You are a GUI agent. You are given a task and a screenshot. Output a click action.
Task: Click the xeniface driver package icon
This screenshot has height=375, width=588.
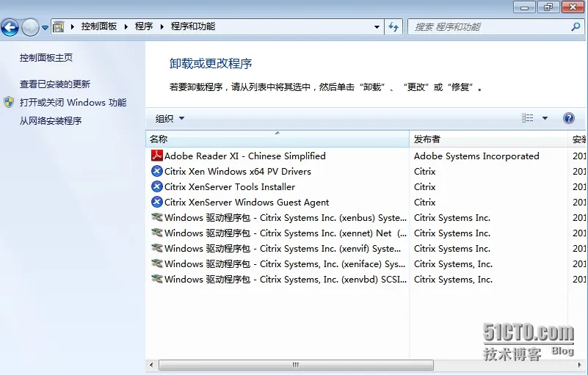click(x=157, y=263)
